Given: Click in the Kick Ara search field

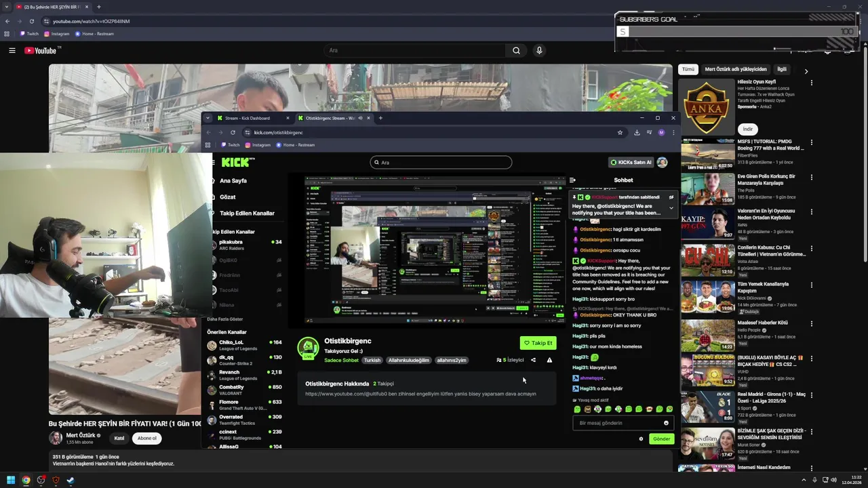Looking at the screenshot, I should (441, 163).
